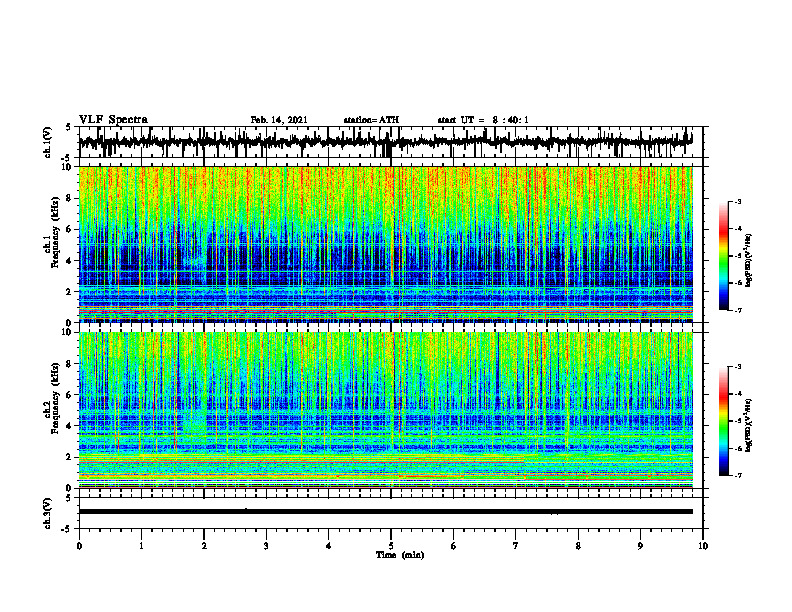
Task: Click time-axis tick label "10" at right end
Action: (x=703, y=546)
